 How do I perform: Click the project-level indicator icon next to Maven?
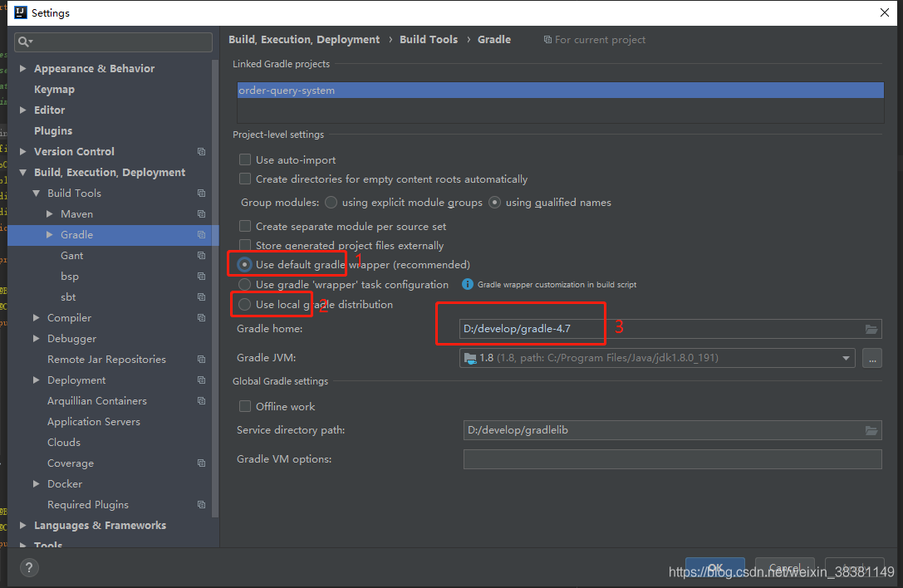click(200, 213)
